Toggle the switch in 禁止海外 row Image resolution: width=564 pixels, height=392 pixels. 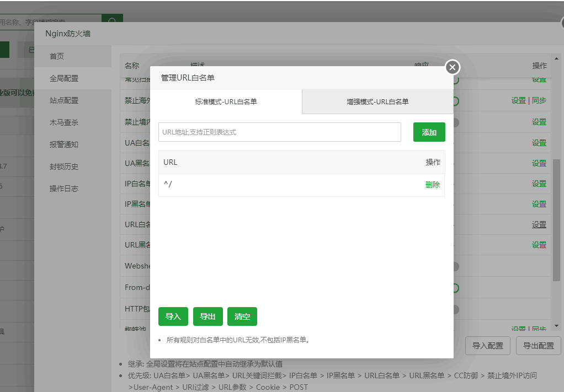point(456,101)
